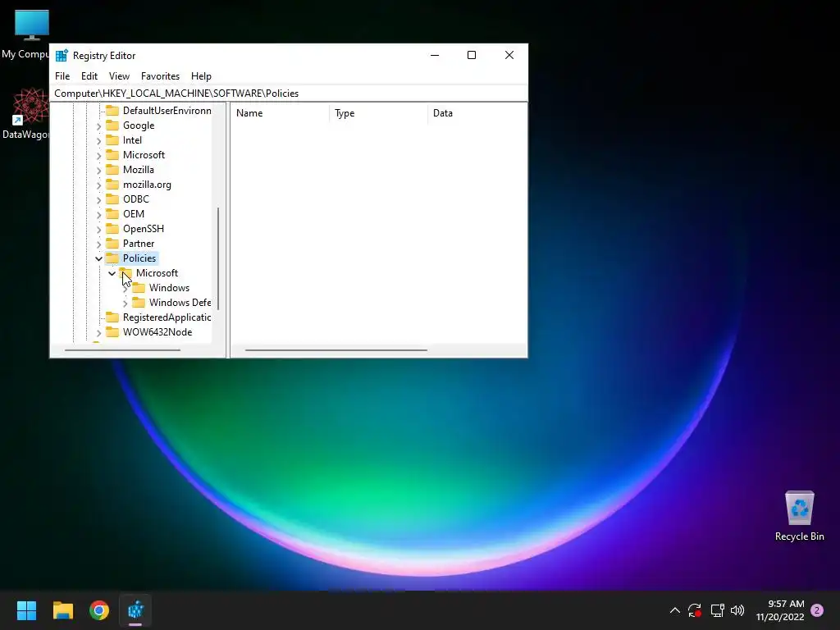Select the Intel folder icon

coord(112,139)
